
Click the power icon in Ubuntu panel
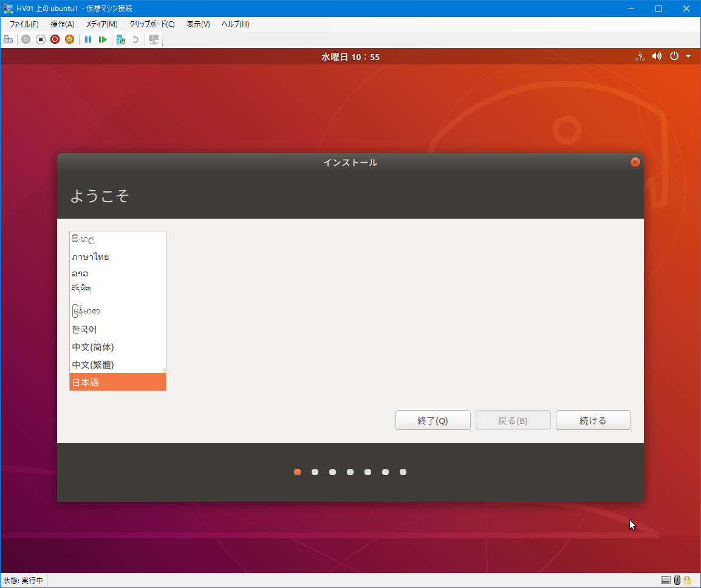[674, 56]
